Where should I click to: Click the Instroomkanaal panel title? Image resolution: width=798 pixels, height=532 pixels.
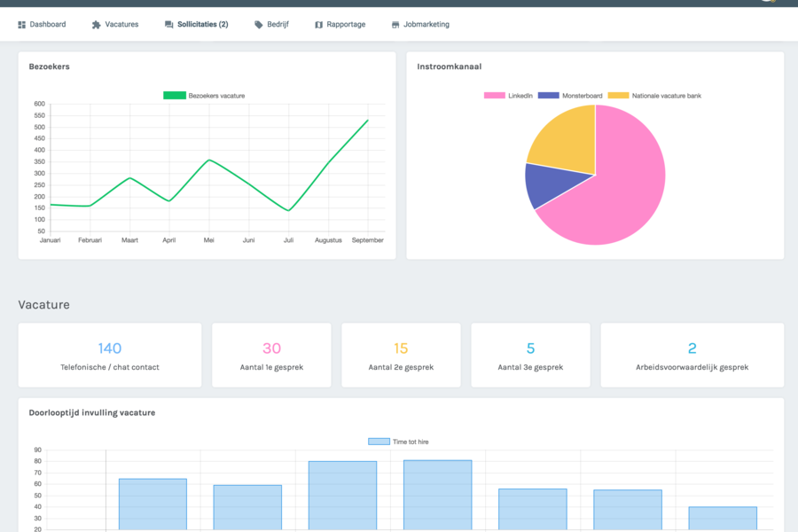click(450, 66)
